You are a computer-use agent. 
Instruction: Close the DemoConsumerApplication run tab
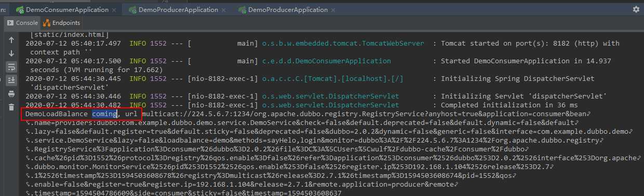pyautogui.click(x=114, y=10)
